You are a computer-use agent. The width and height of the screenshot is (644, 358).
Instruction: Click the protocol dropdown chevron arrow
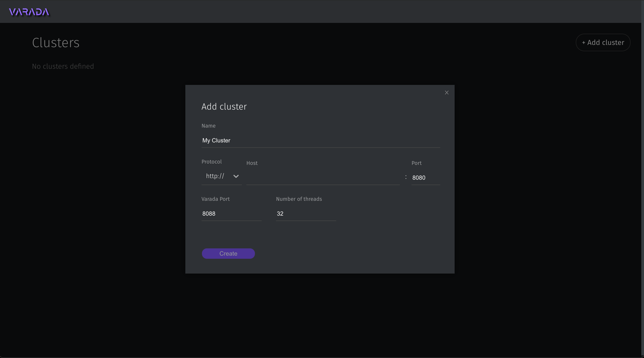(x=236, y=176)
